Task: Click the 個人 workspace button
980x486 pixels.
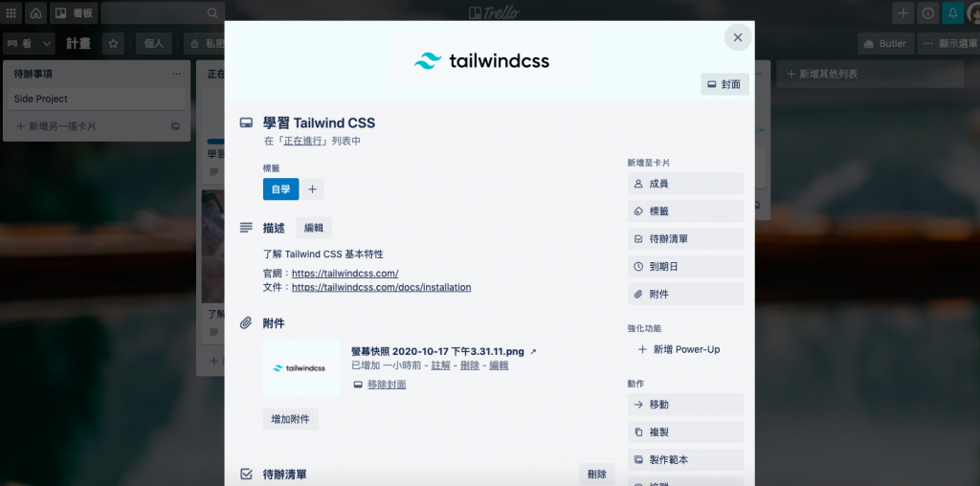Action: (x=154, y=43)
